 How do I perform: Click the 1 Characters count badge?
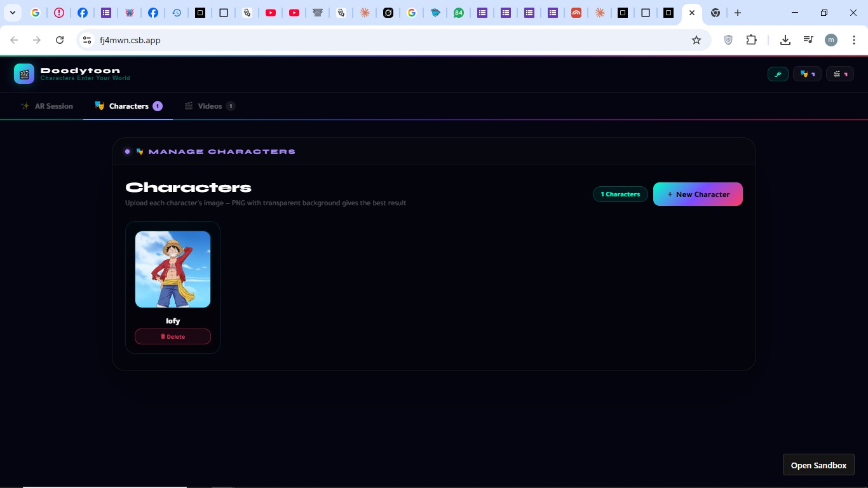click(x=620, y=194)
